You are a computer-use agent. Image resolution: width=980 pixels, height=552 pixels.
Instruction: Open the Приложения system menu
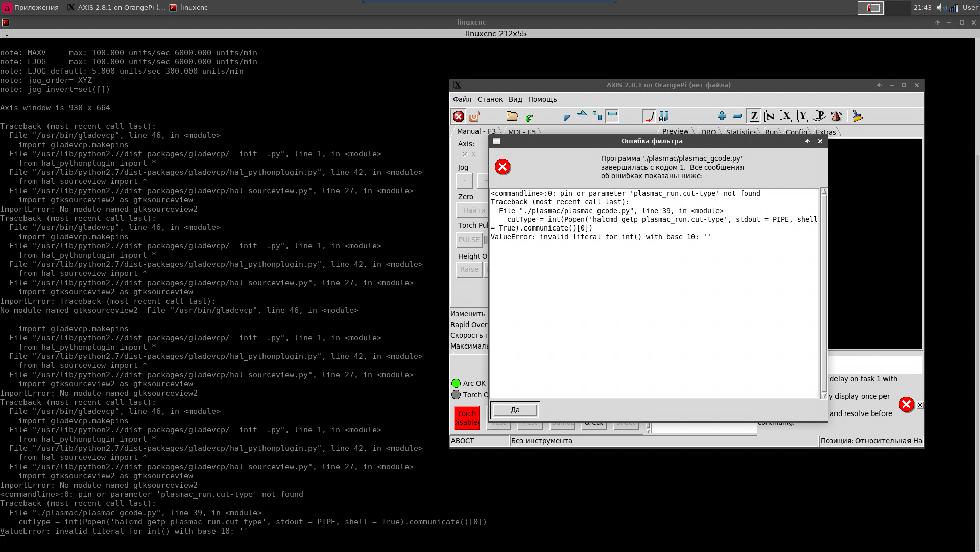click(x=31, y=7)
